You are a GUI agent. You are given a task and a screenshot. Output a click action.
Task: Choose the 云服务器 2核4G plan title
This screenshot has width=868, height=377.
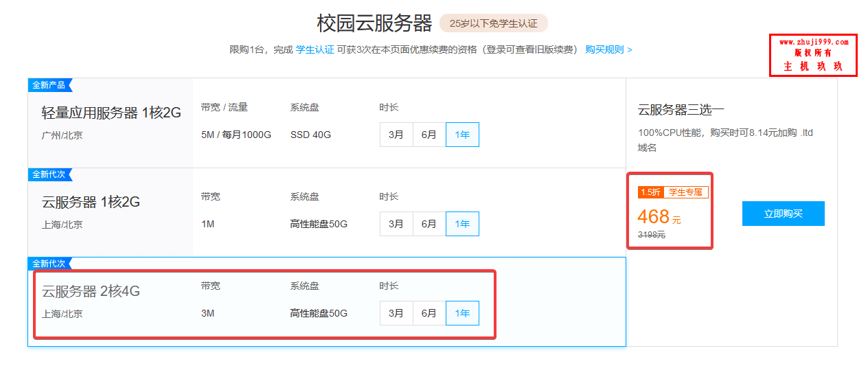(x=91, y=291)
